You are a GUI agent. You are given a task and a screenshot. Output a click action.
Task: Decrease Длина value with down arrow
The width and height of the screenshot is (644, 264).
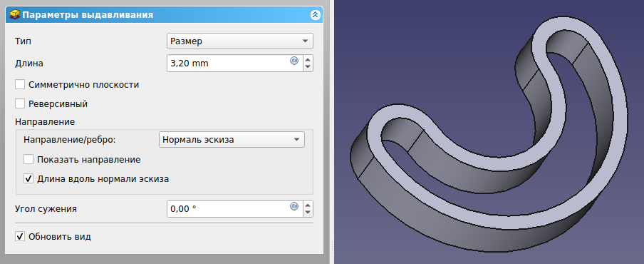point(308,68)
